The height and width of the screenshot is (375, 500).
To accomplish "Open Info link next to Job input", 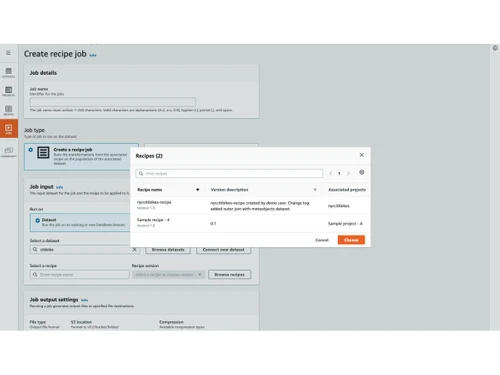I will pos(59,187).
